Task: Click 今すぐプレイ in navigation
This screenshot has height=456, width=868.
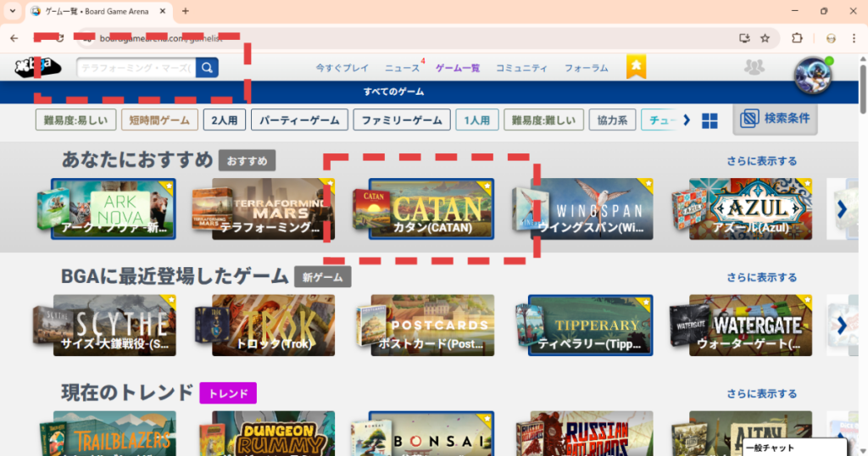Action: [x=342, y=68]
